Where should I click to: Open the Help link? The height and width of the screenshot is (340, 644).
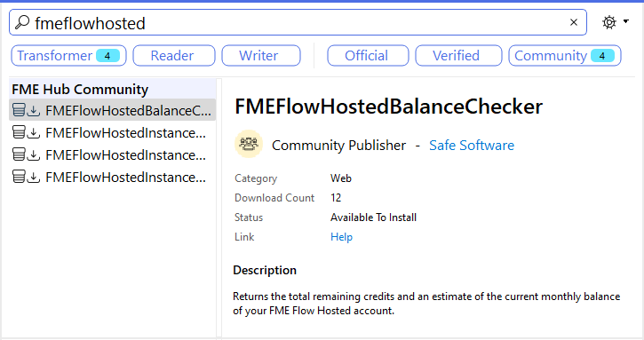[341, 237]
